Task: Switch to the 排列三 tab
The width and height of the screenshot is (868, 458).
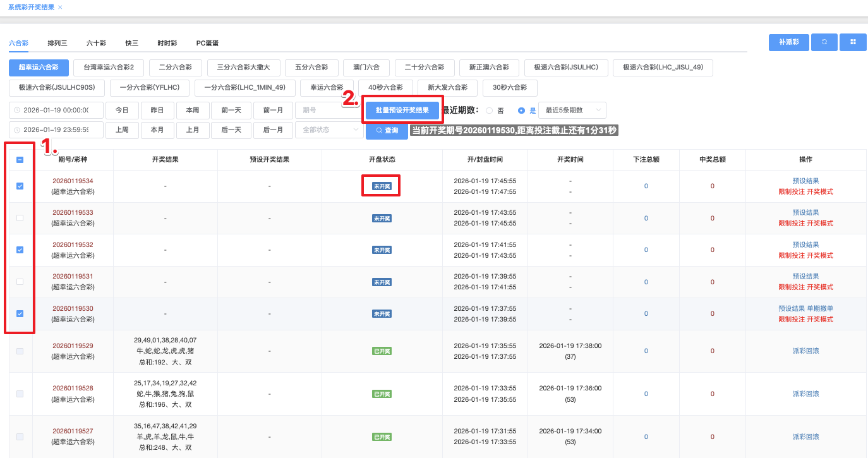Action: [57, 44]
